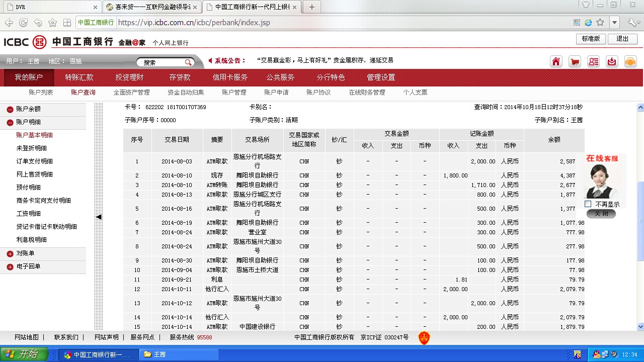This screenshot has width=644, height=362.
Task: Click the browser refresh icon
Action: 23,23
